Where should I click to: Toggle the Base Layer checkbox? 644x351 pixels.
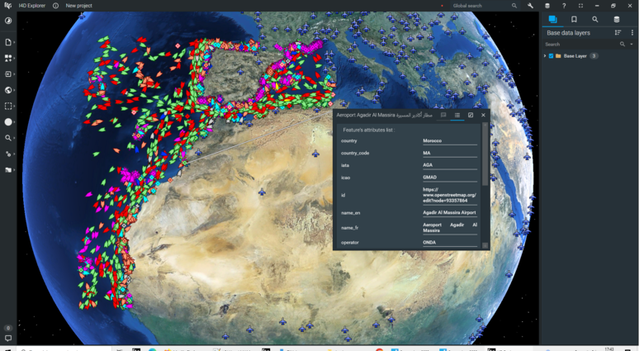[x=552, y=56]
